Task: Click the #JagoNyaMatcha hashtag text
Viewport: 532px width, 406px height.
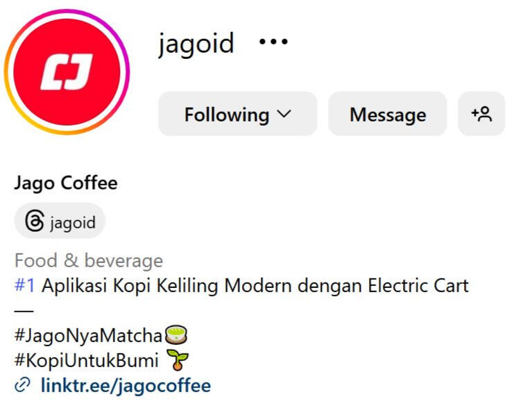Action: 89,335
